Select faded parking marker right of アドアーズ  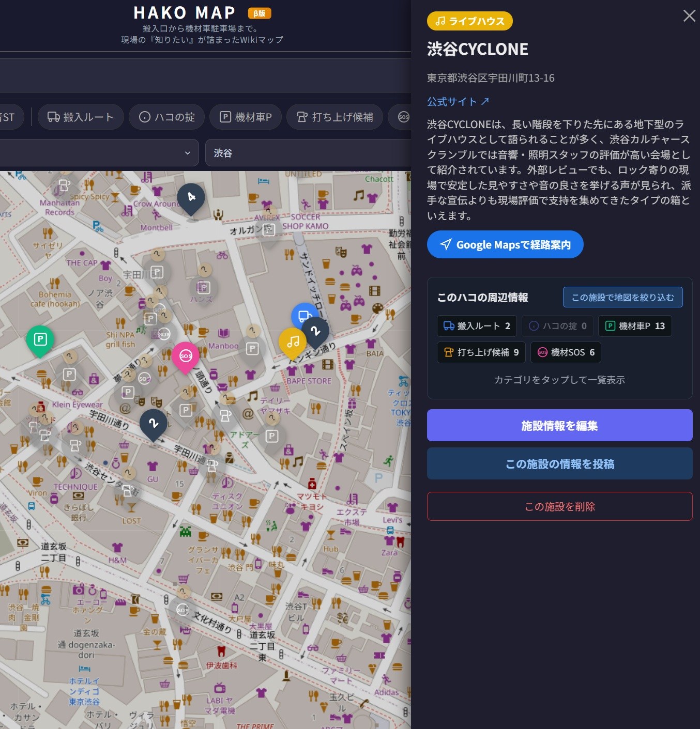(x=271, y=436)
